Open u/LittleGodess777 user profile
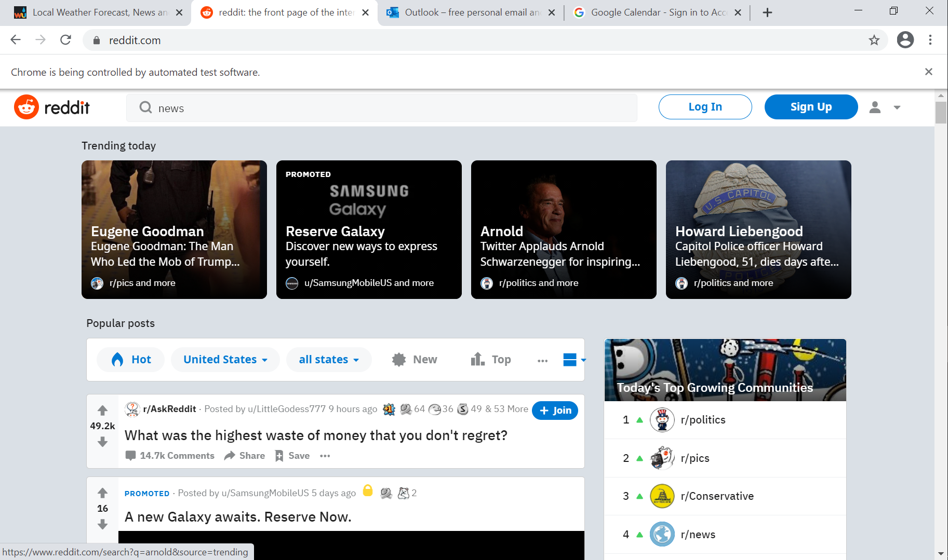 coord(287,409)
